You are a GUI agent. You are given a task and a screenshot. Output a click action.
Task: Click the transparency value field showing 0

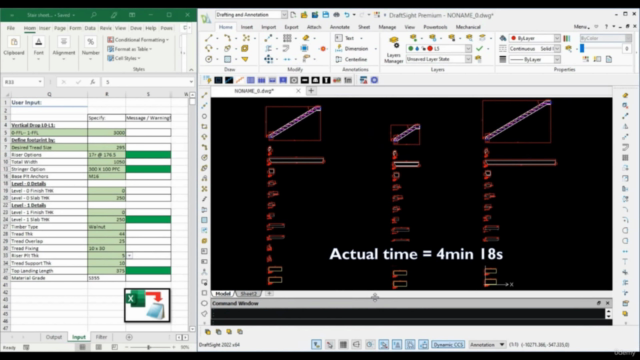[x=627, y=49]
